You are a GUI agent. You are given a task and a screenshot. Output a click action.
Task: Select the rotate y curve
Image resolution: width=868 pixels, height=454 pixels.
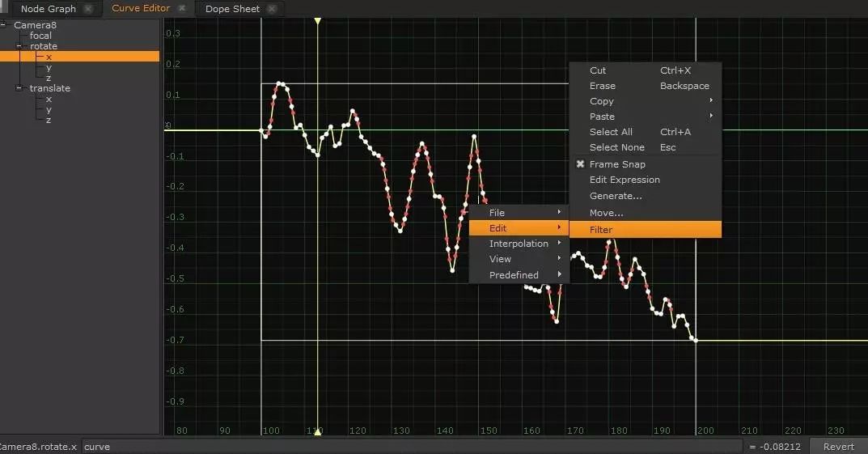click(49, 67)
